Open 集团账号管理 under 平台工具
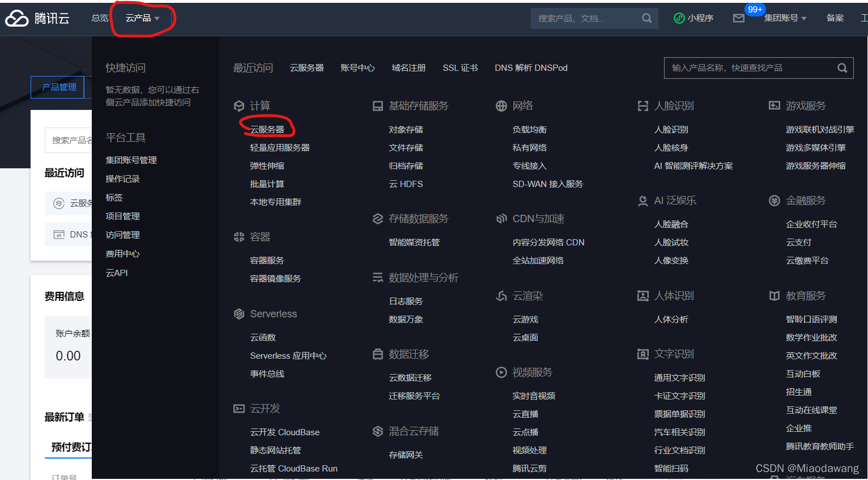This screenshot has height=480, width=868. [x=131, y=160]
